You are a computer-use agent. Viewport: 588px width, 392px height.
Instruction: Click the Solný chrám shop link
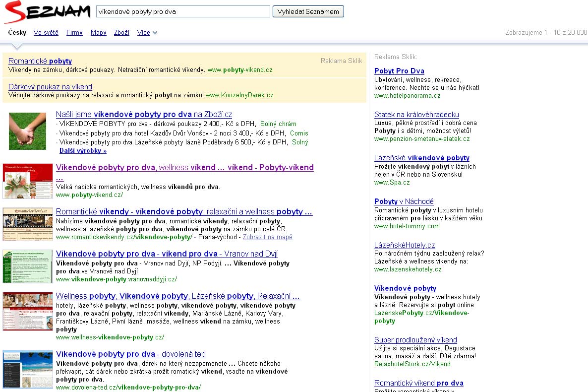278,124
